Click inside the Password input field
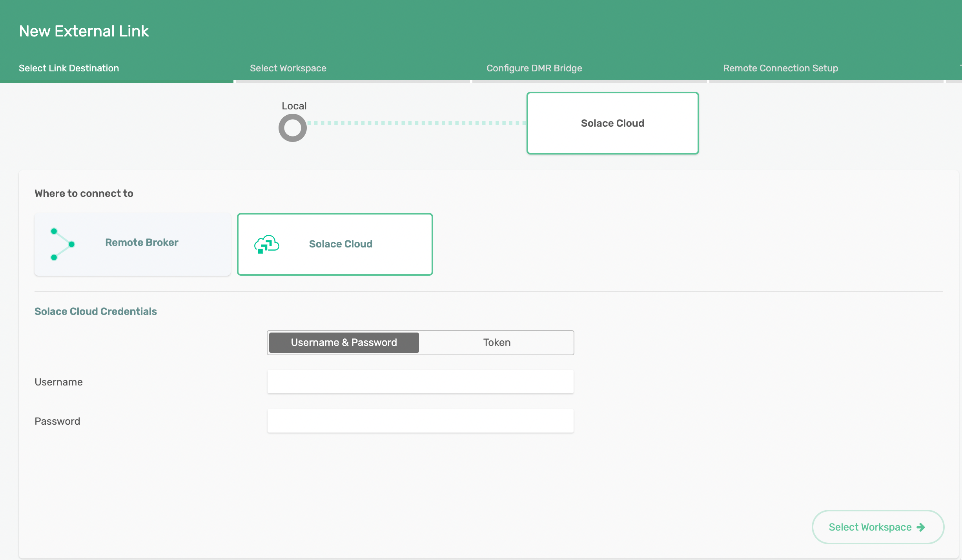Screen dimensions: 962x560 tap(420, 420)
